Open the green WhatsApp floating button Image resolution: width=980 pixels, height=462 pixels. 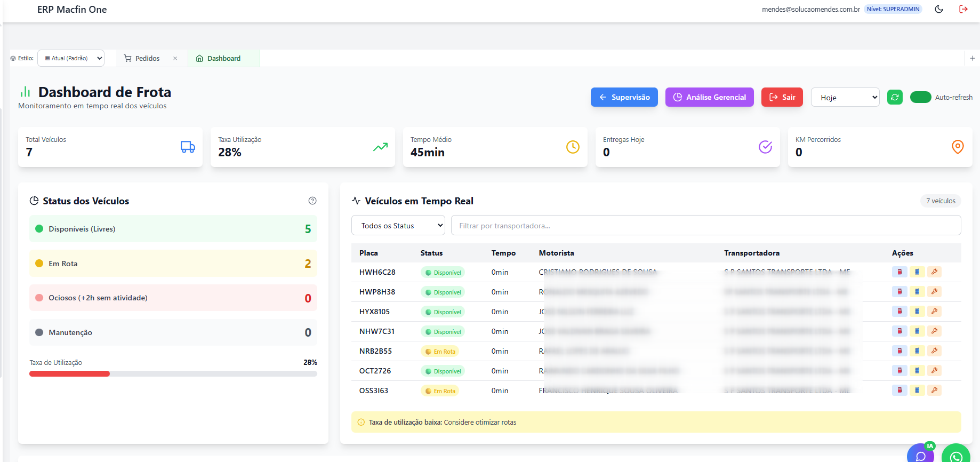tap(956, 454)
